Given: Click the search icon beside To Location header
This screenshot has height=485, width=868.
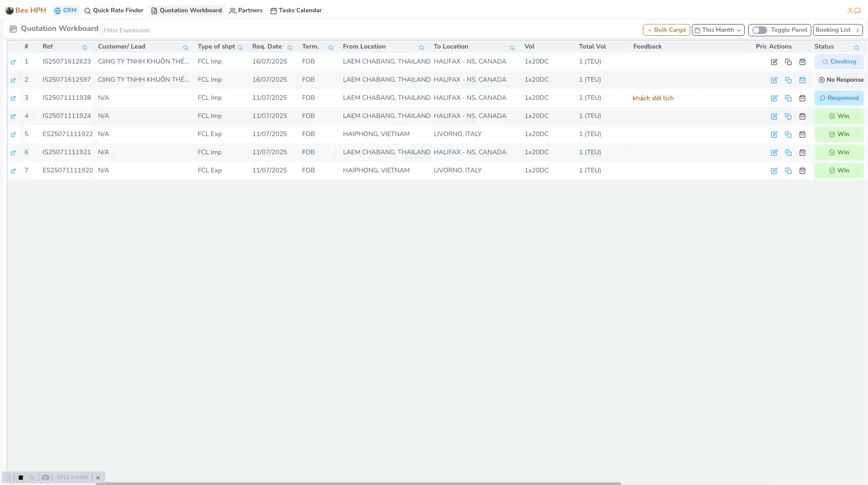Looking at the screenshot, I should (x=512, y=48).
